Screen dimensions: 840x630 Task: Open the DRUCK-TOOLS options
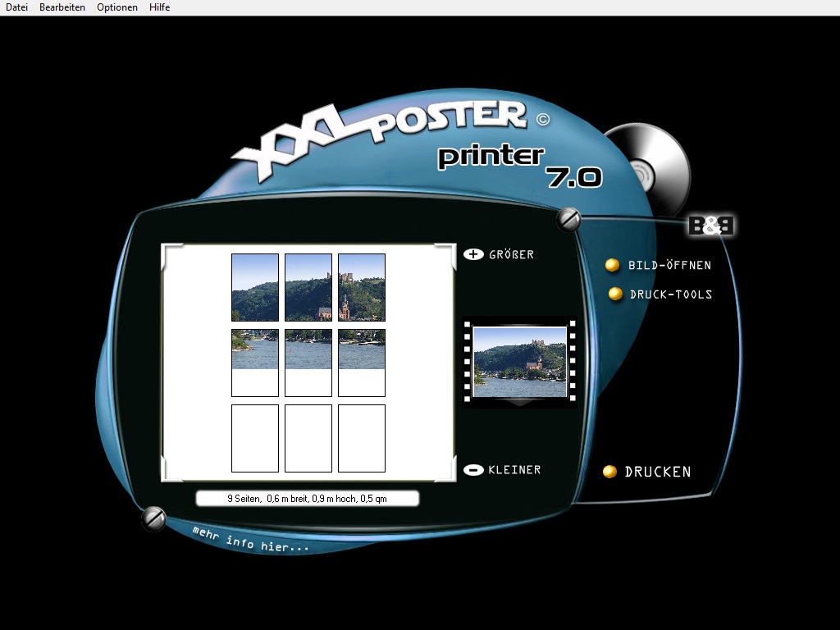[x=671, y=294]
